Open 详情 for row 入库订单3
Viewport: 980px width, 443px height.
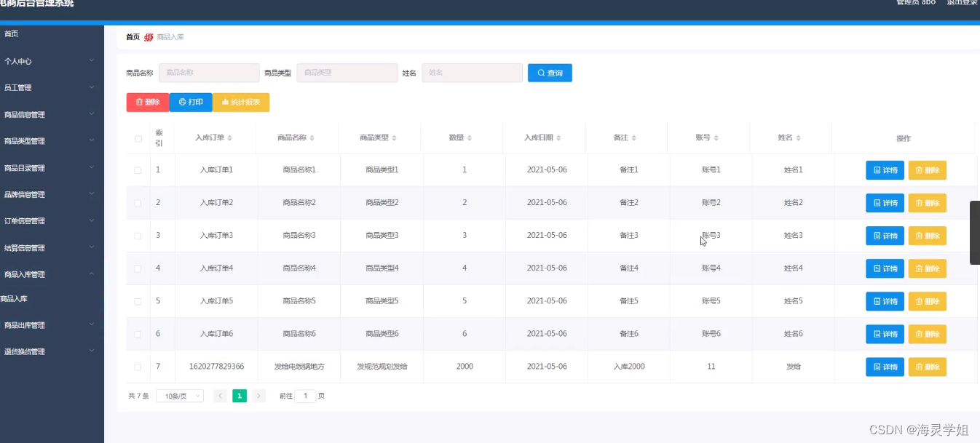coord(885,236)
